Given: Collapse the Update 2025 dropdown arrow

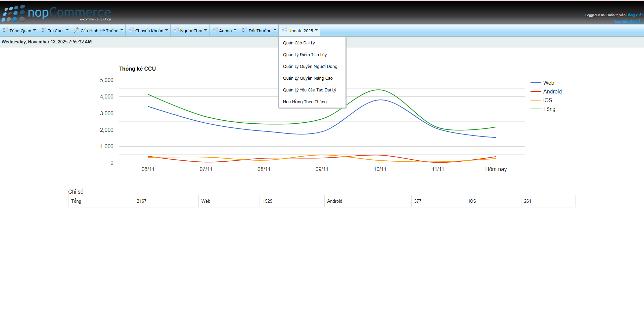Looking at the screenshot, I should click(316, 30).
